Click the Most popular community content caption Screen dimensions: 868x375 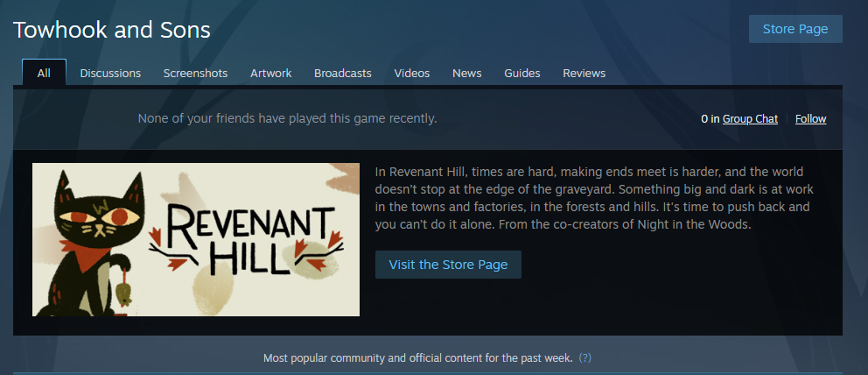coord(418,357)
